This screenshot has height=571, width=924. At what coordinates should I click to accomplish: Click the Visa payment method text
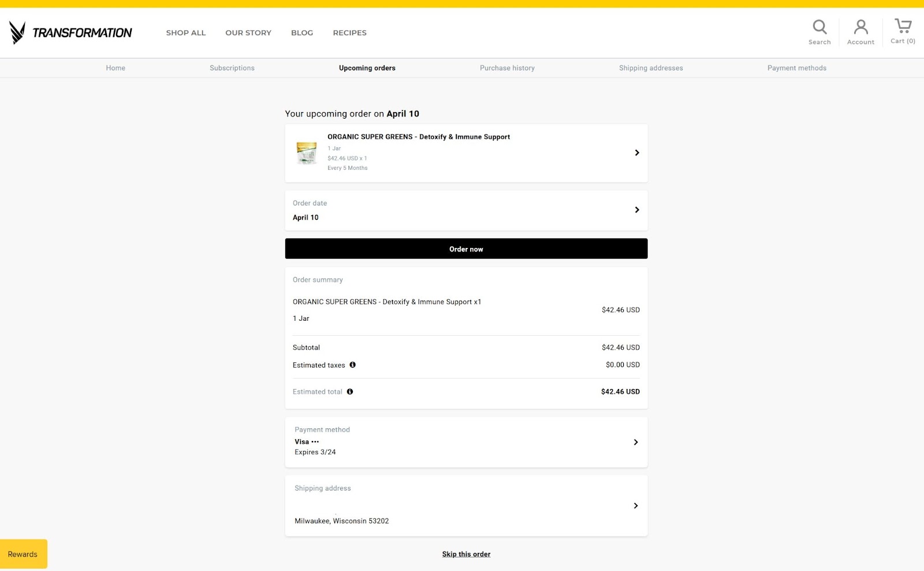pos(307,442)
